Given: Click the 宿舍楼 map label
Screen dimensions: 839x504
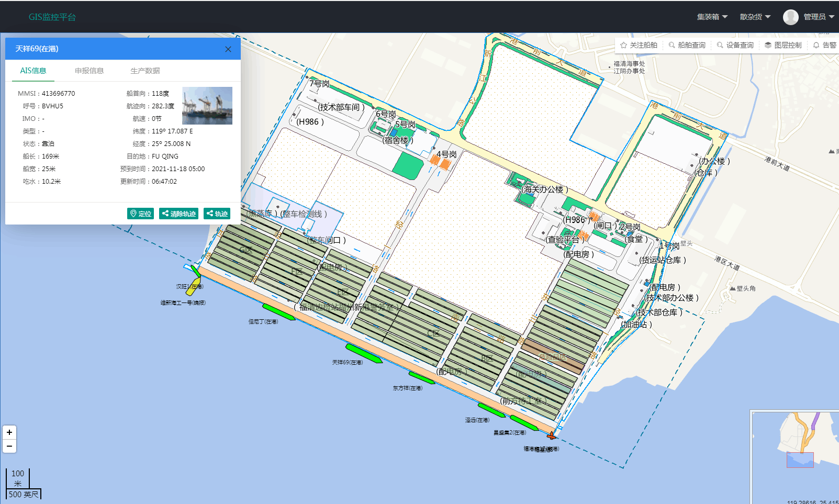Looking at the screenshot, I should [398, 140].
